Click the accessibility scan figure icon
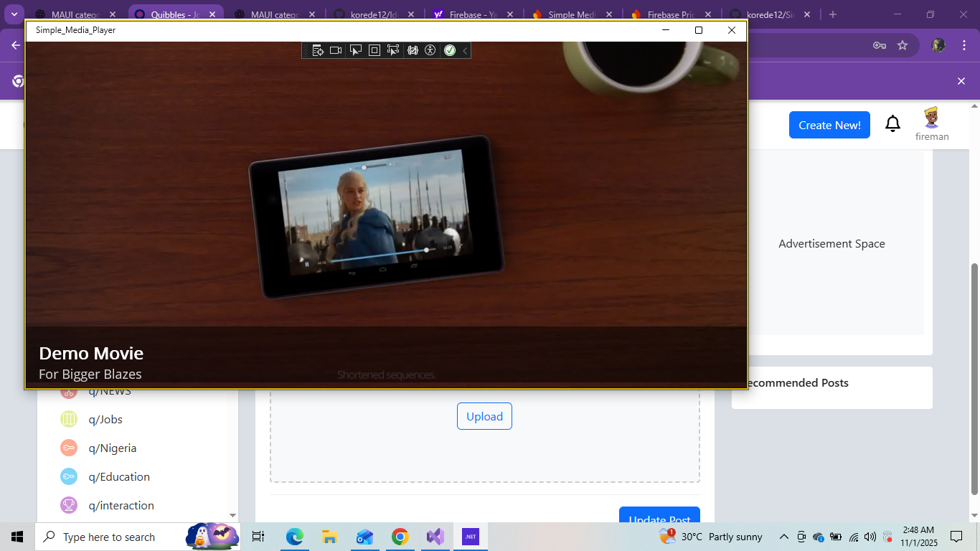Viewport: 980px width, 551px height. (430, 50)
